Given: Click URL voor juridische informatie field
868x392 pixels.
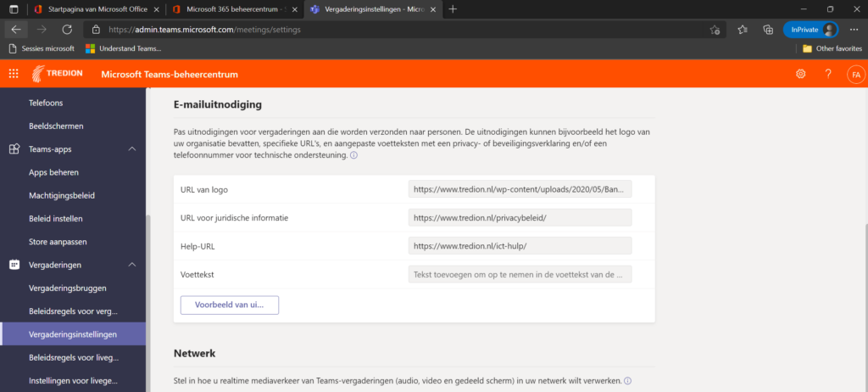Looking at the screenshot, I should [520, 218].
